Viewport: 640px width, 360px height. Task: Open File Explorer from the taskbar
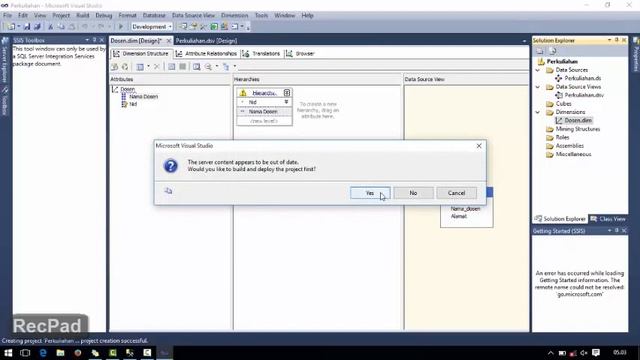pyautogui.click(x=60, y=353)
